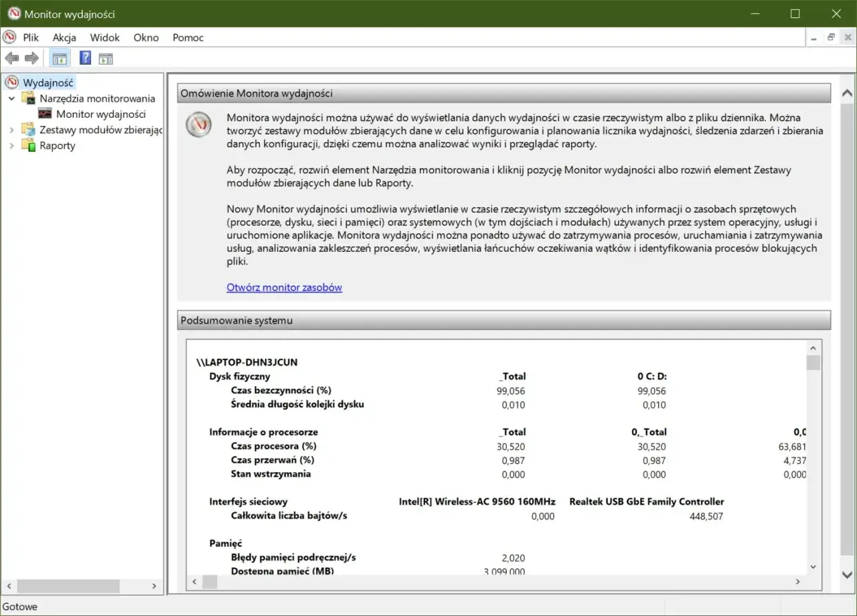Click the Performance Monitor logo in the overview pane
The width and height of the screenshot is (857, 616).
point(198,125)
